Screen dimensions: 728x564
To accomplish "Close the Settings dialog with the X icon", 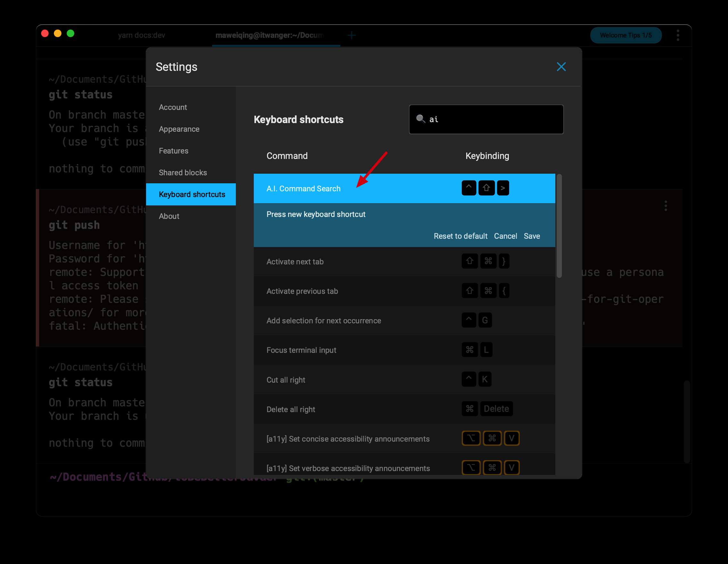I will tap(561, 67).
